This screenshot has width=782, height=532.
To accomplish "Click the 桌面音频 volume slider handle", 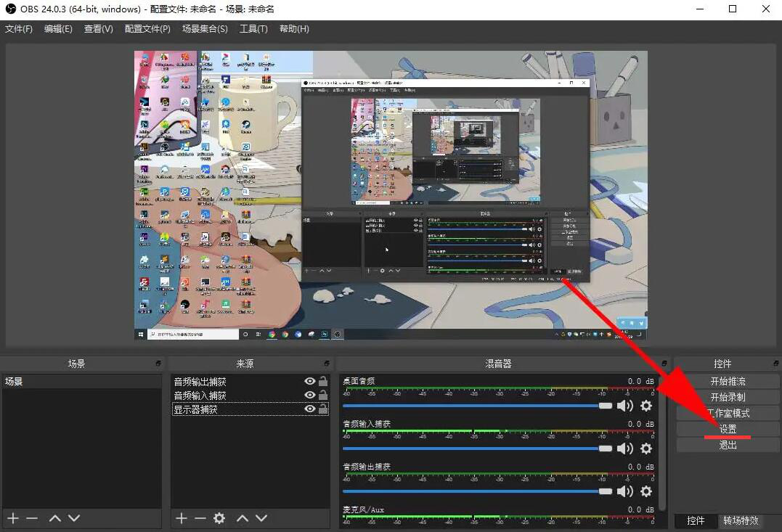I will (606, 406).
